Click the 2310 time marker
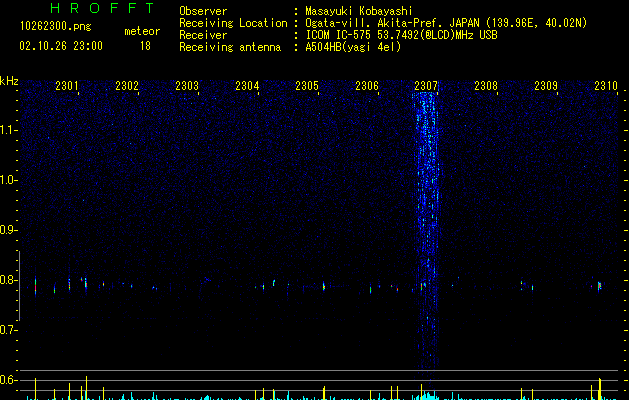This screenshot has height=400, width=629. tap(606, 85)
